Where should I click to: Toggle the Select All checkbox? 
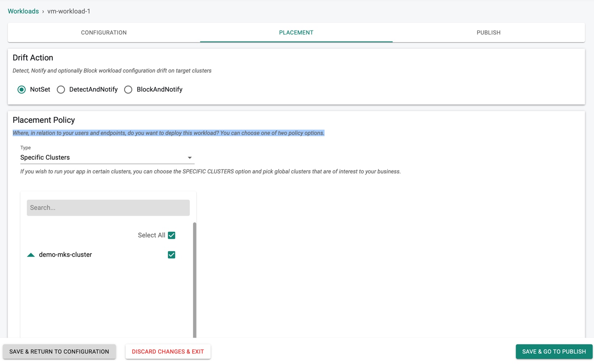click(x=172, y=235)
